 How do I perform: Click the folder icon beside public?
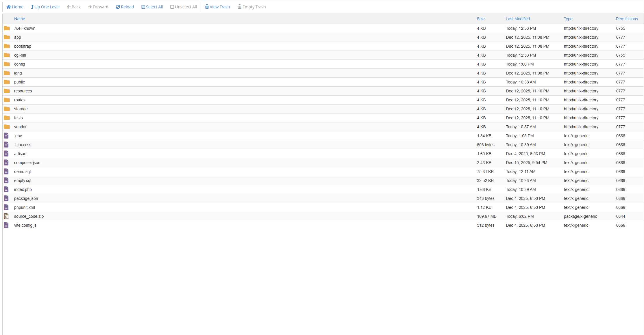tap(7, 82)
